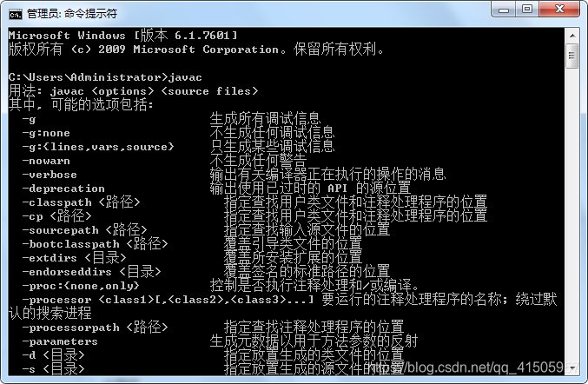
Task: Click the scrollbar up arrow
Action: tap(572, 36)
